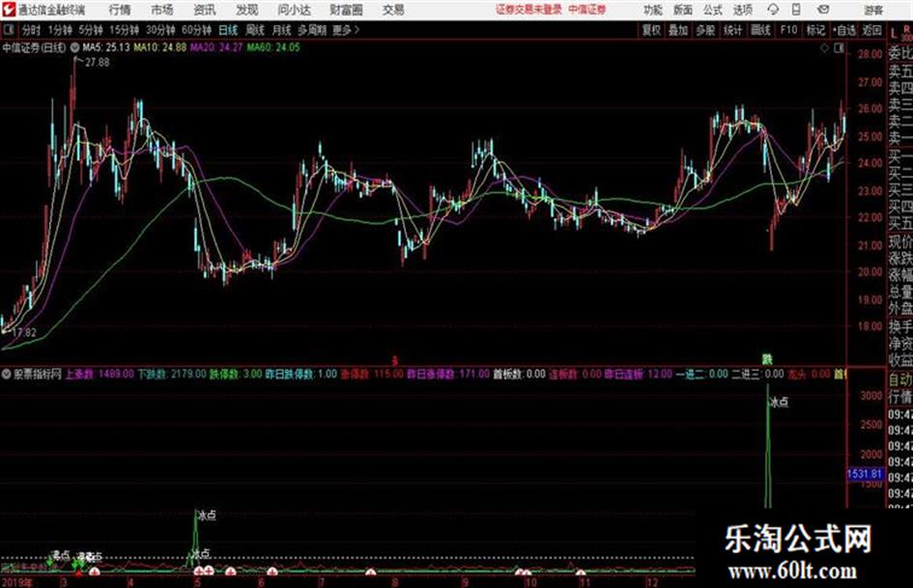Image resolution: width=913 pixels, height=588 pixels.
Task: Switch to the 分时 period tab
Action: 32,30
